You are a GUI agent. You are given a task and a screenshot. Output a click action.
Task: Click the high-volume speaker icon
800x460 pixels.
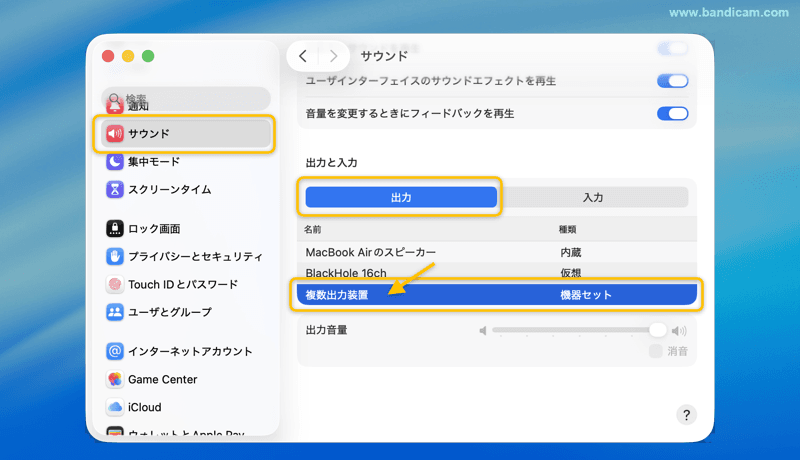pos(679,331)
